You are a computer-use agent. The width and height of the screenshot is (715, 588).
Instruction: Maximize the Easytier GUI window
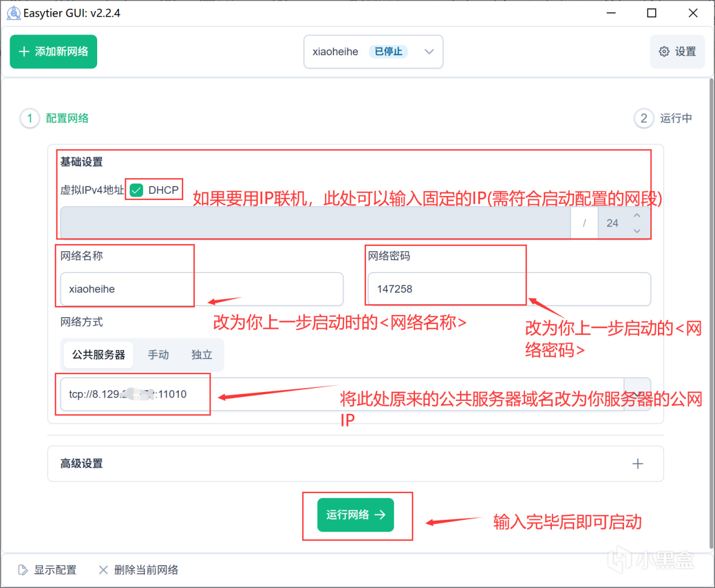(x=651, y=13)
